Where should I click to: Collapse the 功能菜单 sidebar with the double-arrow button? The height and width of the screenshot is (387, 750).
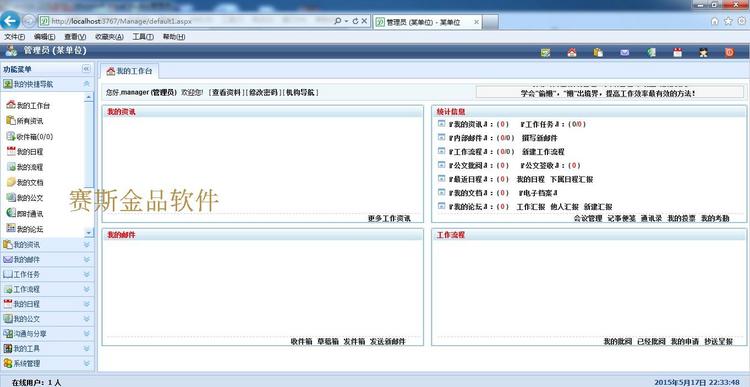86,69
